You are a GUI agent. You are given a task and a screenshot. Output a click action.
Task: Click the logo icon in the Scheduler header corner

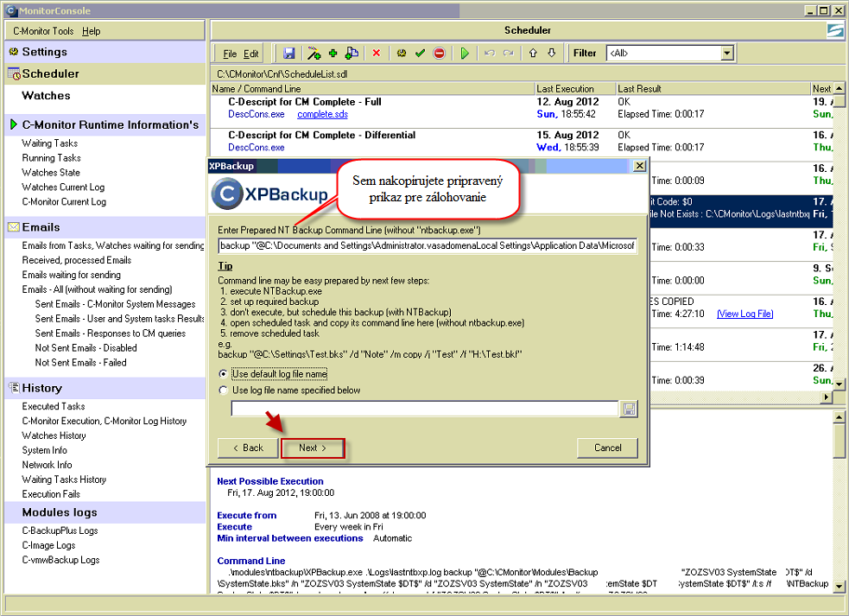coord(835,30)
